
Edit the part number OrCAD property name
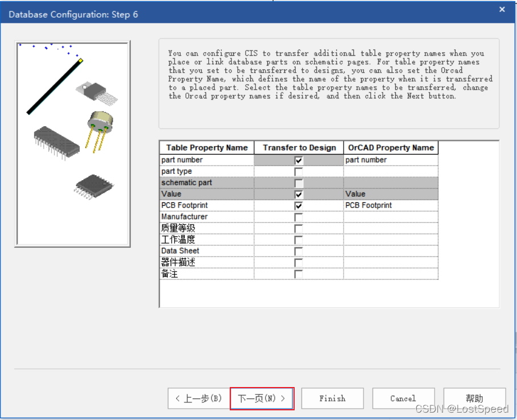(391, 160)
